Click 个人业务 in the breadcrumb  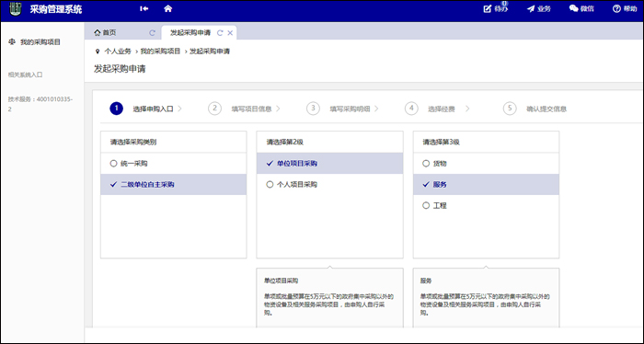(x=118, y=52)
